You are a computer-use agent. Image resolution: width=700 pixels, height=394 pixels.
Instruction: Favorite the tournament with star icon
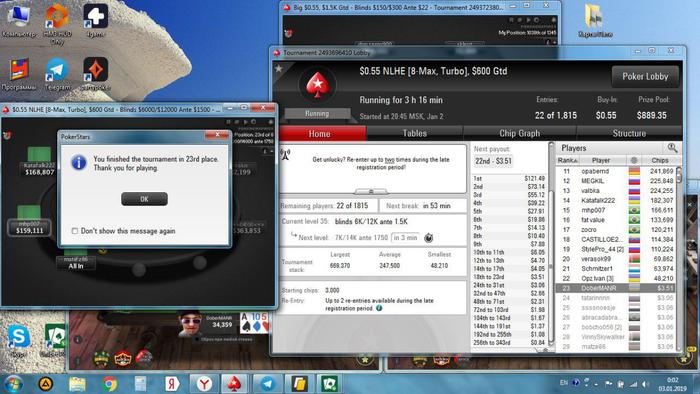point(279,69)
